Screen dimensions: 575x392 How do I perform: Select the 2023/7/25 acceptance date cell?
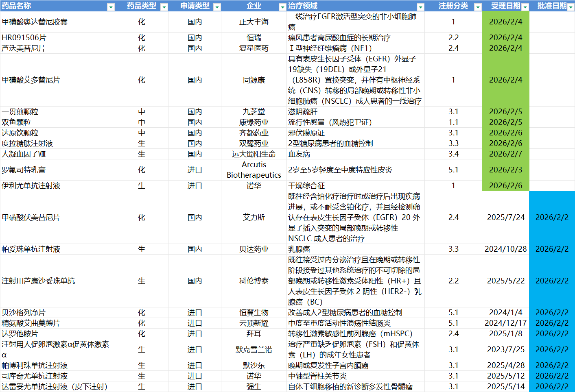tap(505, 350)
